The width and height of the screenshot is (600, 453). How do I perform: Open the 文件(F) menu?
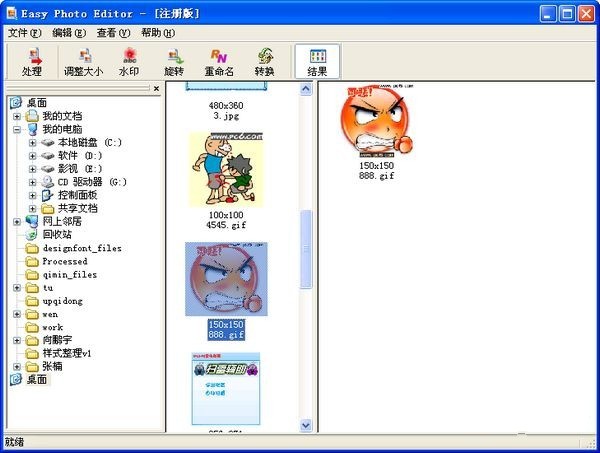tap(24, 33)
